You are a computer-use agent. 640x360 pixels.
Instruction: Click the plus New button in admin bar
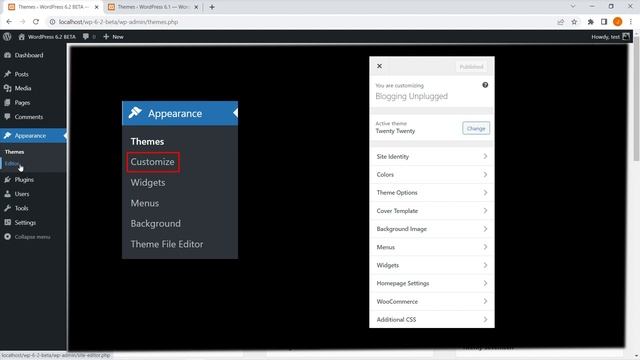pos(113,37)
